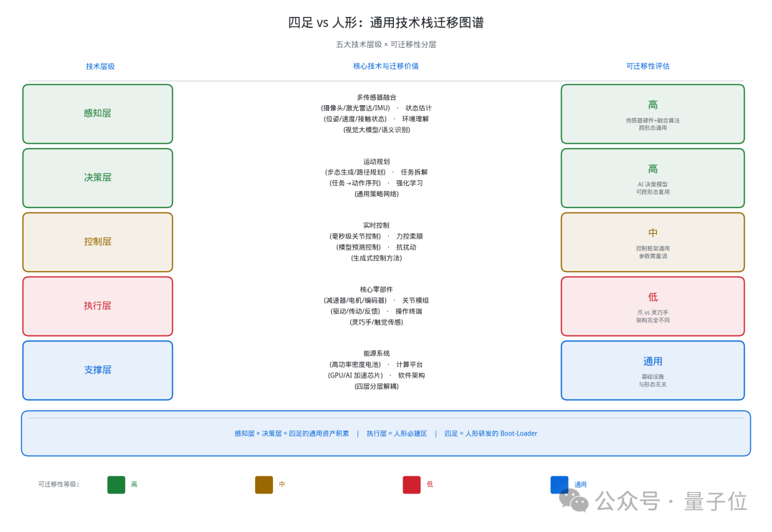Click the 实时控制 heading text
772x532 pixels.
point(377,225)
